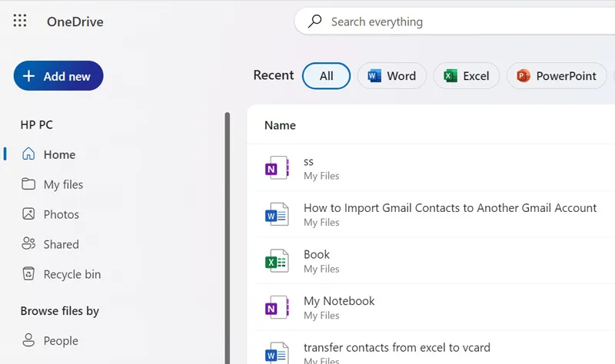Filter recent files by Excel

coord(467,75)
